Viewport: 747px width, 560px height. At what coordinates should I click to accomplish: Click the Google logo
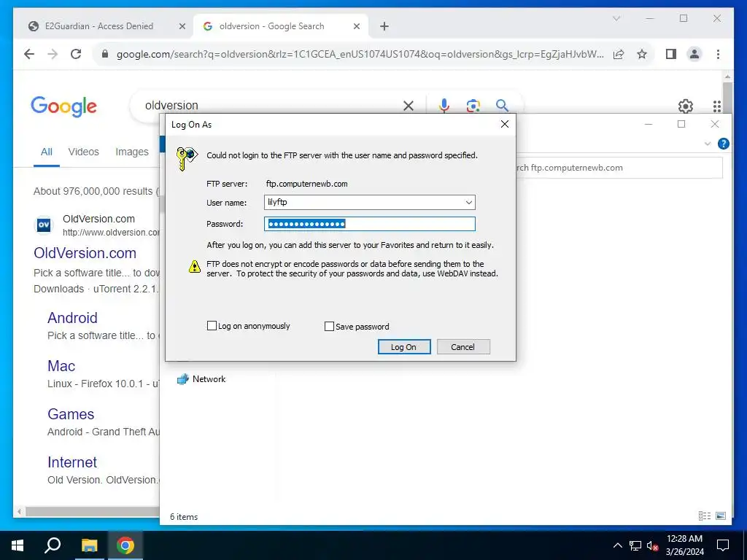(64, 106)
